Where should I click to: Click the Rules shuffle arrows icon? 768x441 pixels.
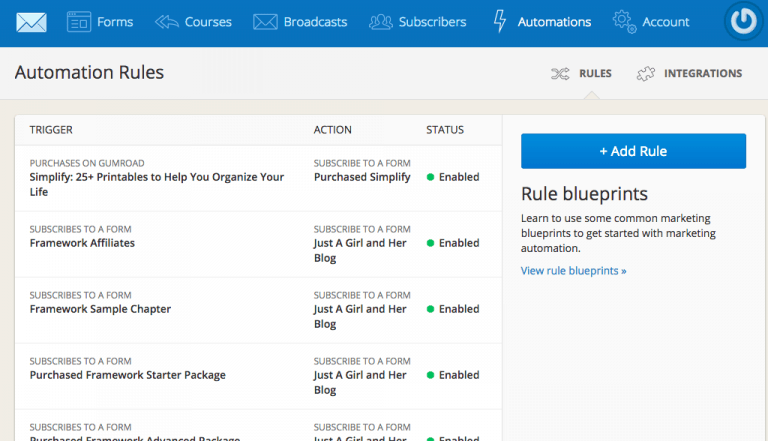(560, 74)
